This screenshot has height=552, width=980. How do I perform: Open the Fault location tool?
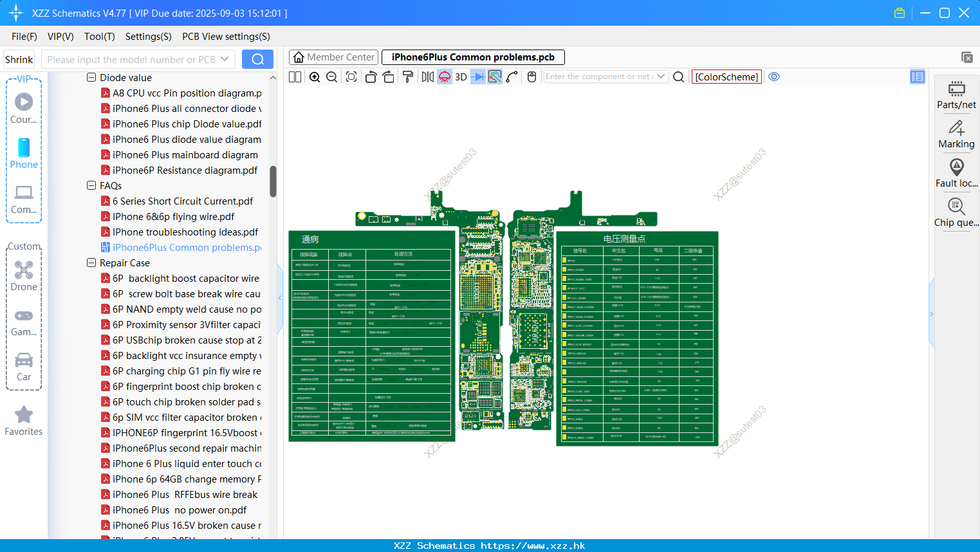pos(956,173)
